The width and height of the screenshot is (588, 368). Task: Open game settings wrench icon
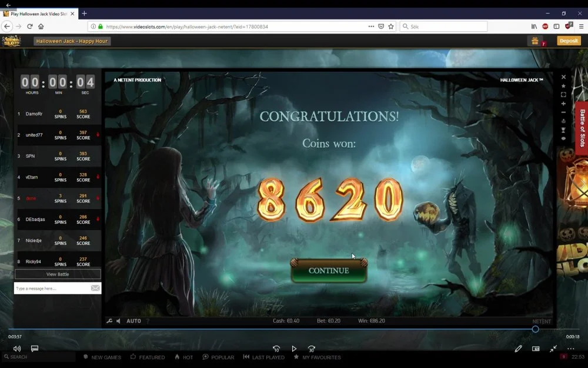click(x=109, y=321)
